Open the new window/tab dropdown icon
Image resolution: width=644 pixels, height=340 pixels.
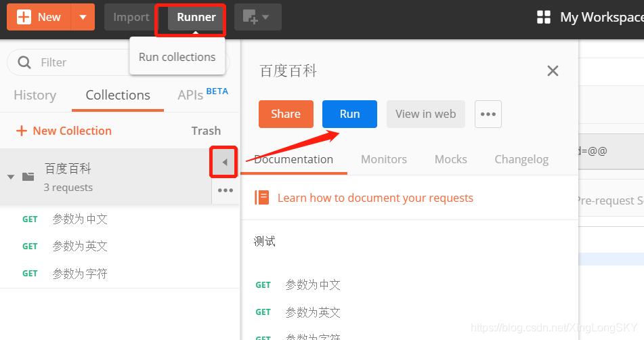point(257,17)
